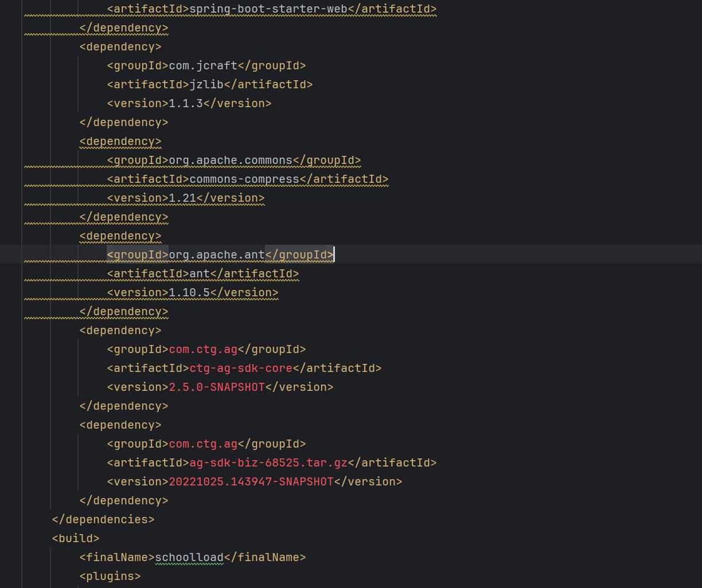Click </dependency> closing tag below spring-boot-starter-web
This screenshot has height=588, width=702.
[124, 28]
